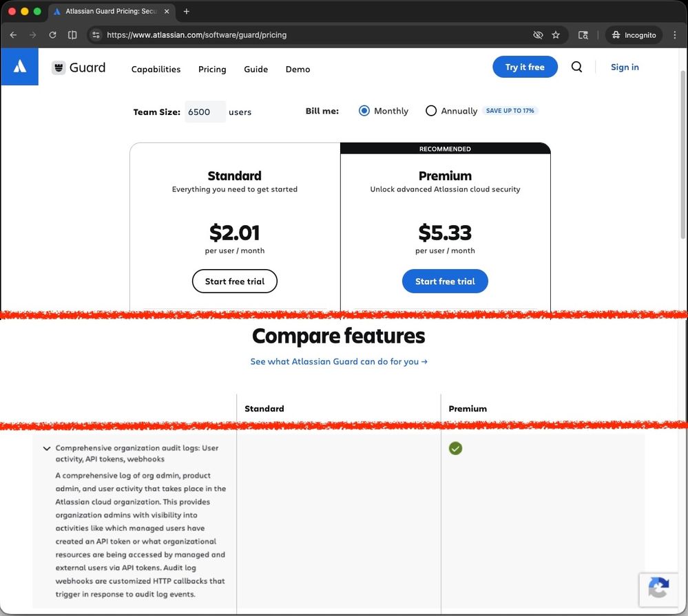Open the Capabilities nav item

156,70
